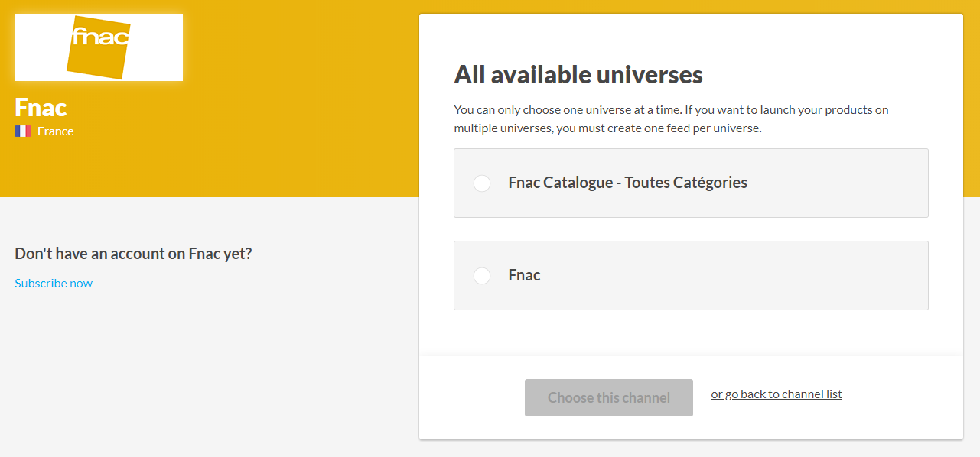Click the "Fnac Catalogue - Toutes Catégories" option label
This screenshot has width=980, height=457.
[627, 183]
